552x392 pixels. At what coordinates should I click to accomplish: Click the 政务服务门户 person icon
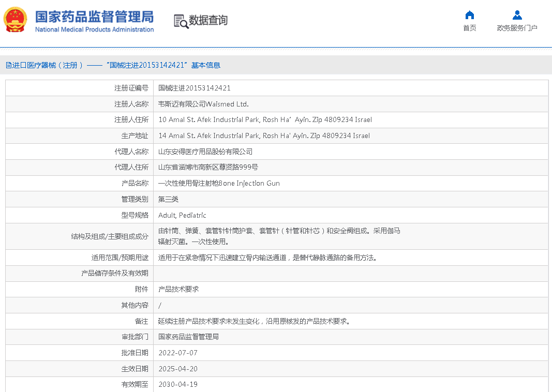(x=517, y=15)
